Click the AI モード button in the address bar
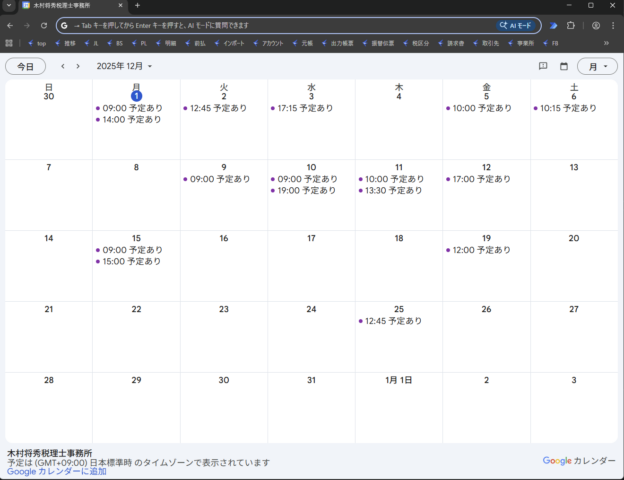Screen dimensions: 624x480 coord(519,25)
